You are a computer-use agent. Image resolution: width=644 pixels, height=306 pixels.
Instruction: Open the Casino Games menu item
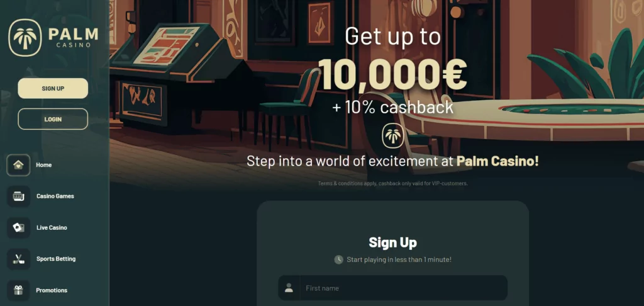(55, 196)
